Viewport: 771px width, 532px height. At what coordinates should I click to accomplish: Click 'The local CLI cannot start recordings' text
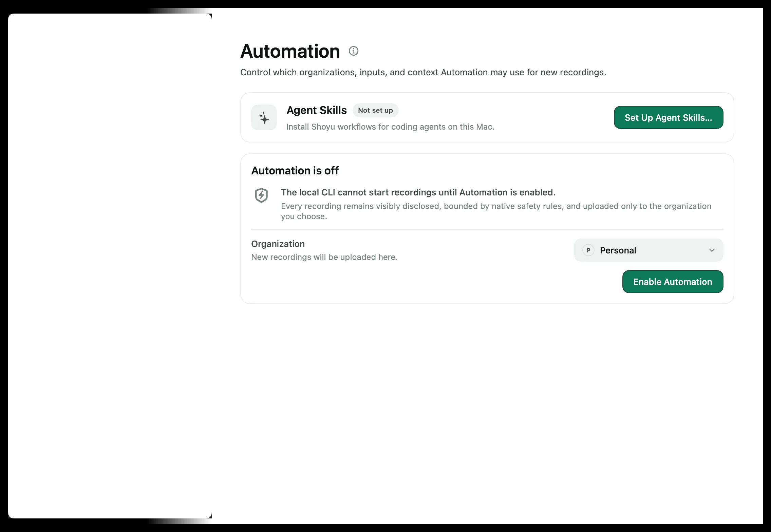[x=418, y=192]
